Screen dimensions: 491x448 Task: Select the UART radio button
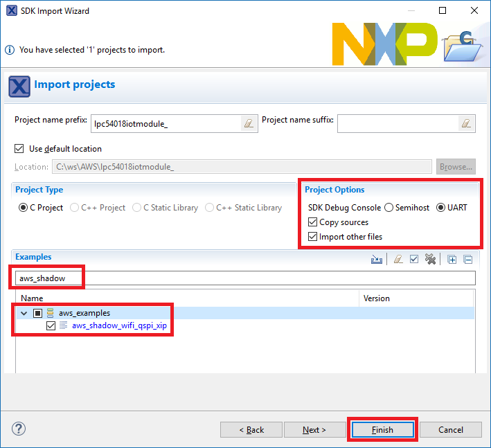440,208
